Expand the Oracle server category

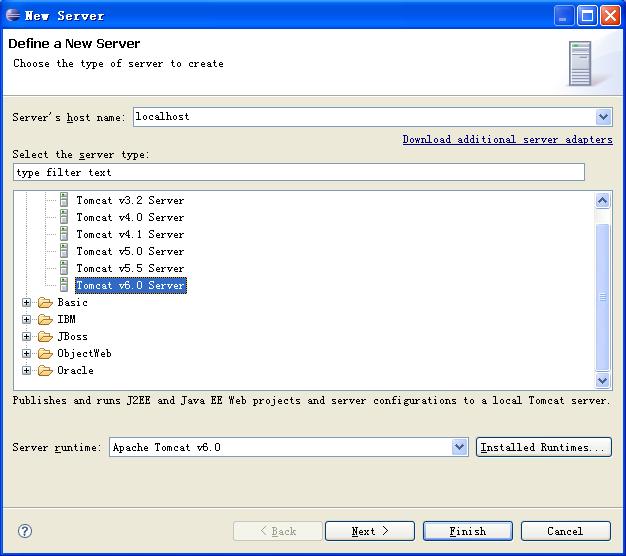coord(26,370)
